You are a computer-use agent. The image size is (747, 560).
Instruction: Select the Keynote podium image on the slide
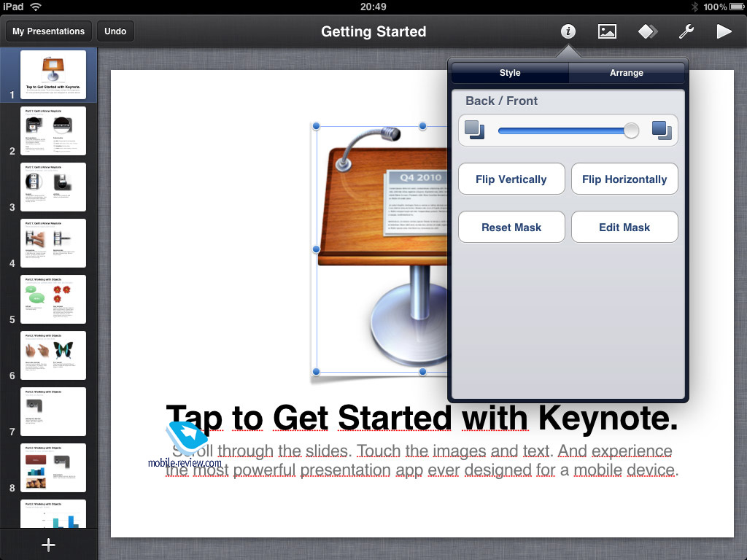coord(381,249)
